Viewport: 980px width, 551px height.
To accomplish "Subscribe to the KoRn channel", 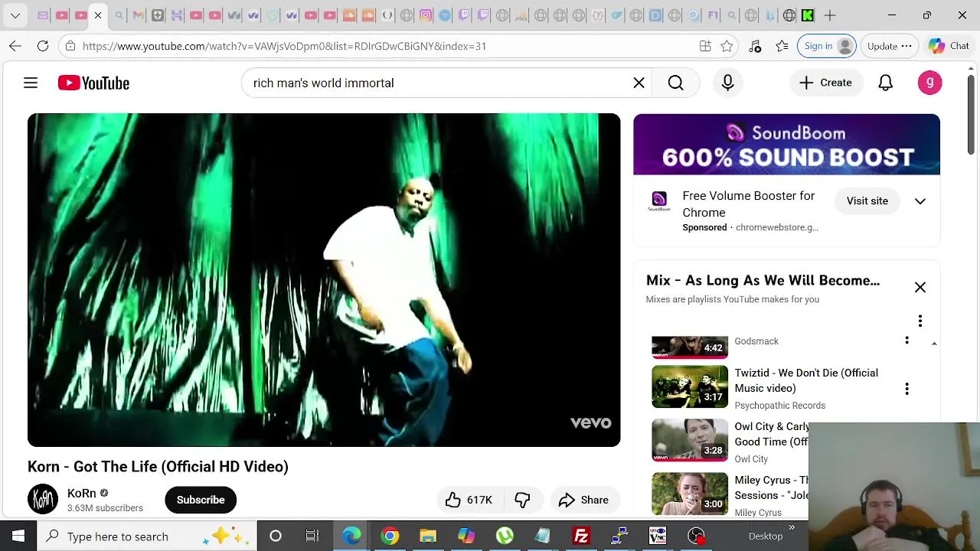I will click(201, 500).
